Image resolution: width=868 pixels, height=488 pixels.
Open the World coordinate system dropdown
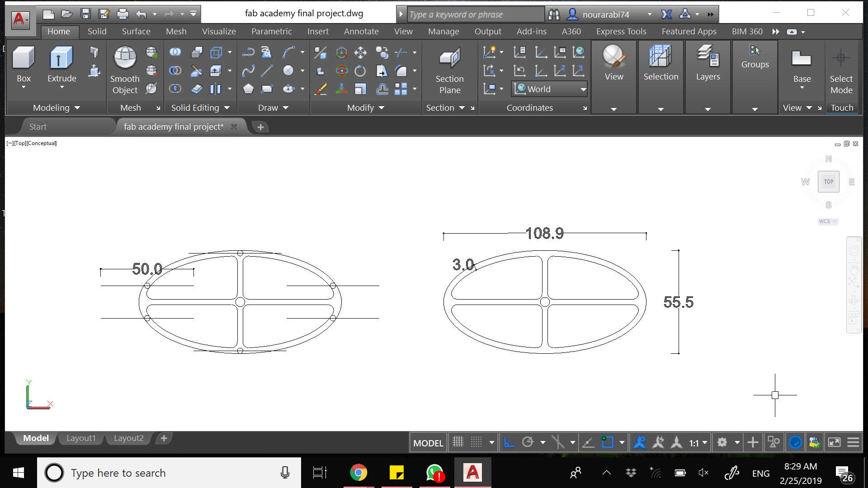583,89
